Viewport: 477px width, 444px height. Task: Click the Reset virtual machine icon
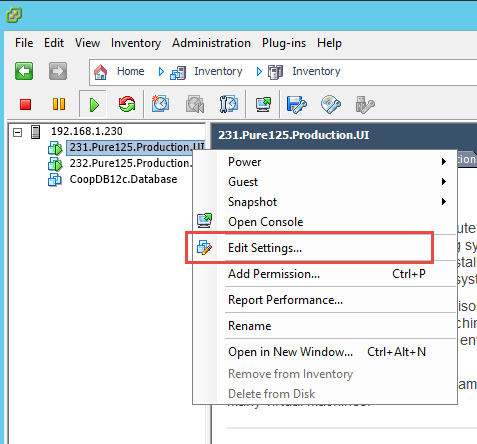point(127,104)
